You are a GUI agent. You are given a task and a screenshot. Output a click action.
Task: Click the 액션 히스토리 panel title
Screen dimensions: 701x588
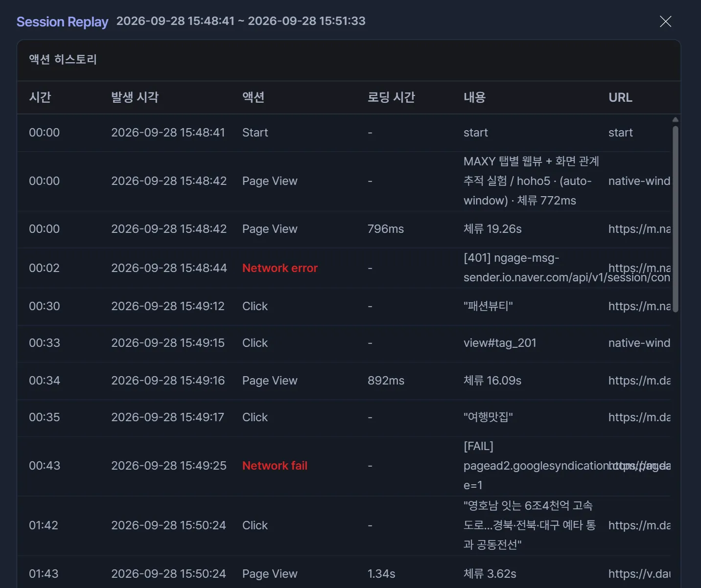coord(63,60)
